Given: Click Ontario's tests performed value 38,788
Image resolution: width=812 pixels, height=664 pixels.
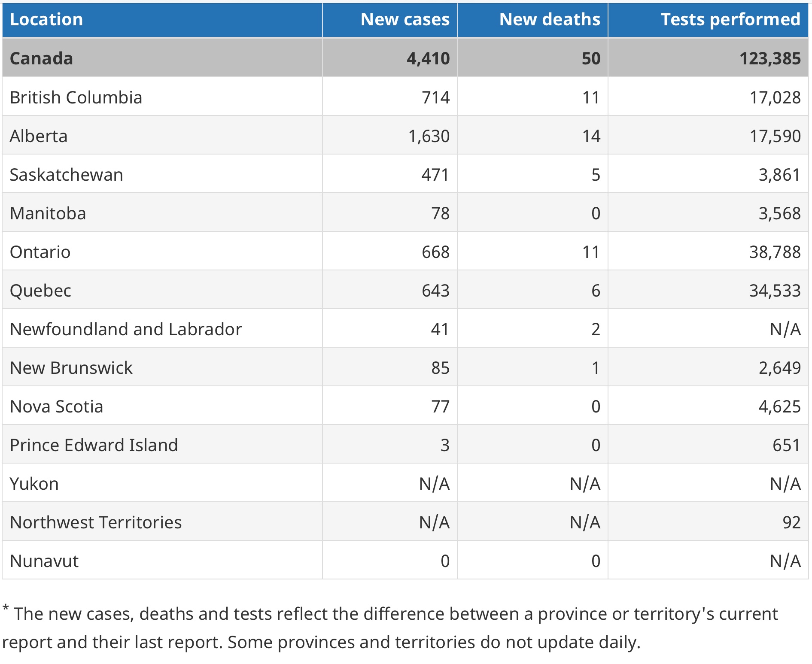Looking at the screenshot, I should point(775,252).
